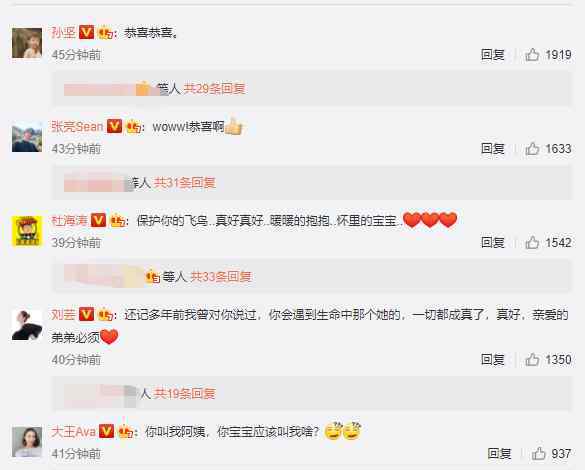Click verified V badge next to 杜海涛
The image size is (585, 470).
98,220
